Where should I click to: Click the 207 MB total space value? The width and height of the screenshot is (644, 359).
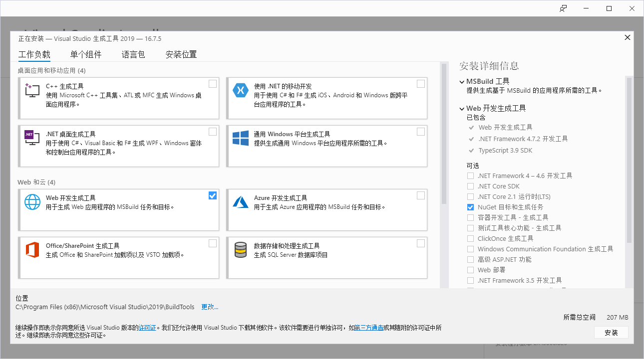(x=618, y=317)
